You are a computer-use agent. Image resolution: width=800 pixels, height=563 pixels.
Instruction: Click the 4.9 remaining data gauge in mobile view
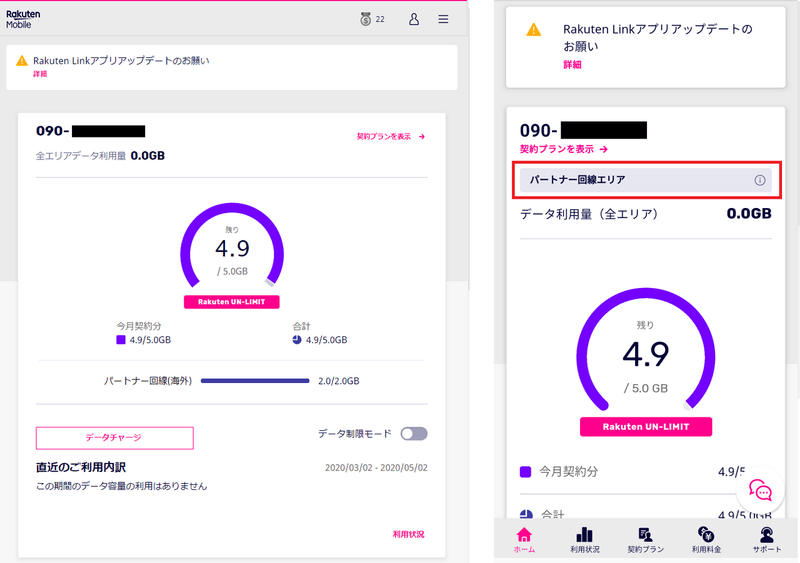point(645,350)
